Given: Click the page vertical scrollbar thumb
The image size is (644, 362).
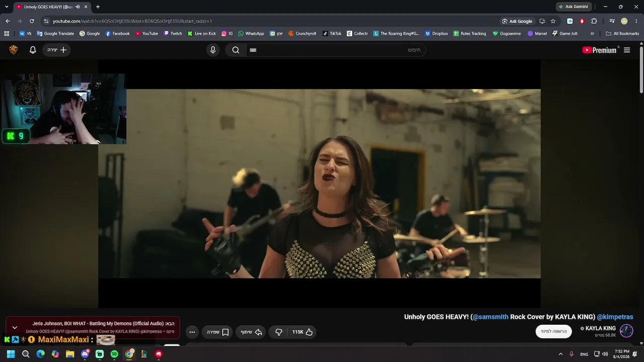Looking at the screenshot, I should tap(641, 69).
